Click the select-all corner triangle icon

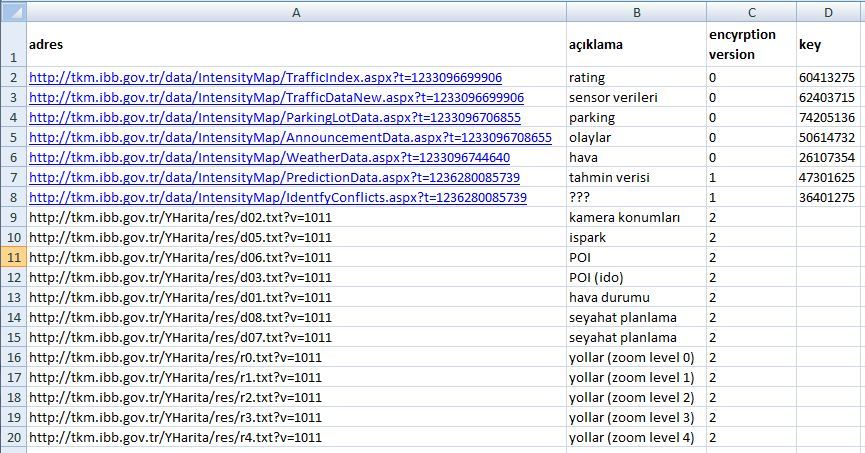[x=14, y=12]
